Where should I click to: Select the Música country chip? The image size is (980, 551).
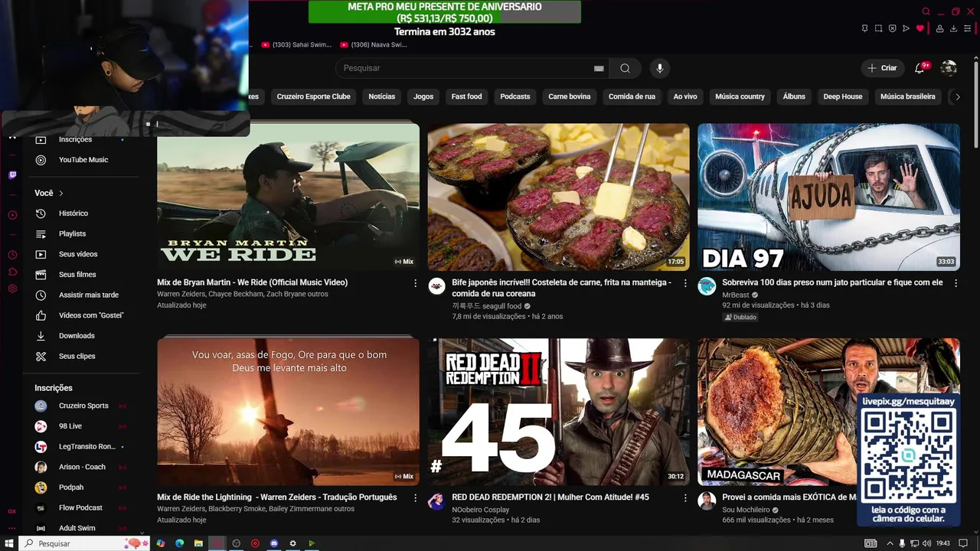coord(740,96)
